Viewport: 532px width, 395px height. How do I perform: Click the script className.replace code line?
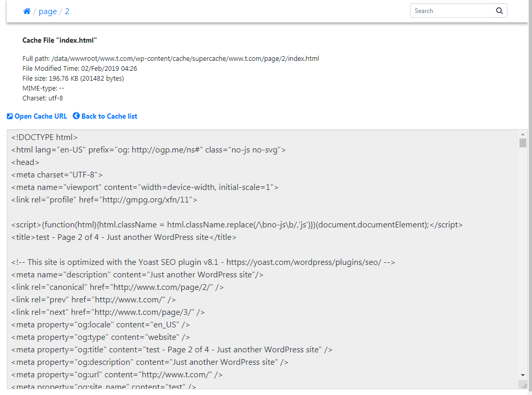237,225
